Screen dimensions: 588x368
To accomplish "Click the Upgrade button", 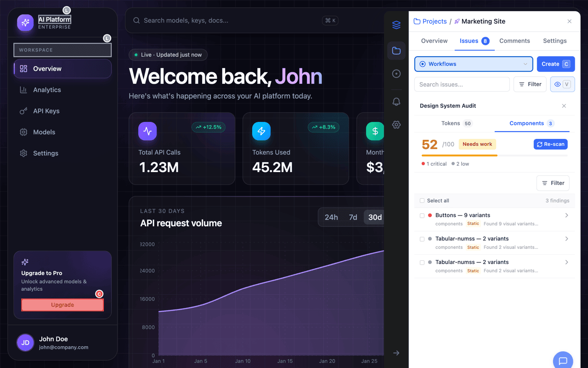I will click(62, 305).
